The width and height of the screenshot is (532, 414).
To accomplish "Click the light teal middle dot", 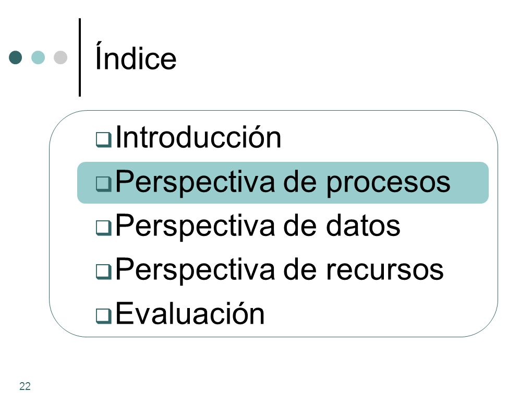I will coord(38,57).
